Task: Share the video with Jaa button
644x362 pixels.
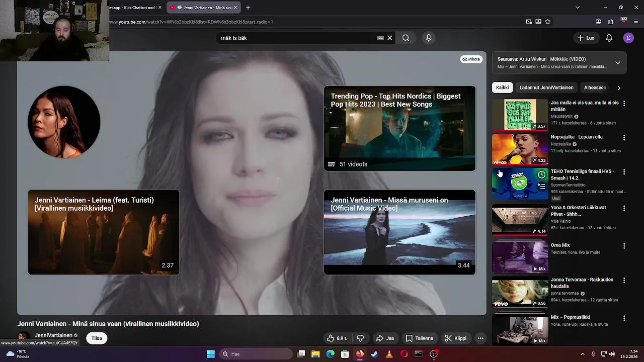Action: coord(385,338)
